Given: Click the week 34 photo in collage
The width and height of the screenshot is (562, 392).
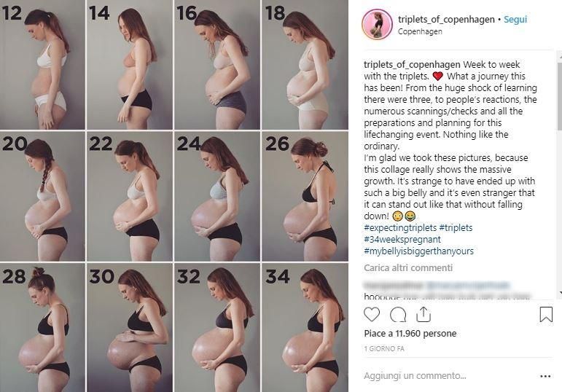Looking at the screenshot, I should point(305,328).
